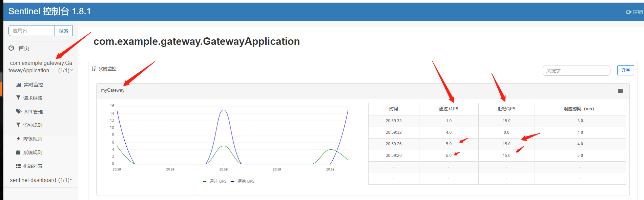Click the list icon for 机器列表
Screen dimensions: 644x200
(x=18, y=166)
